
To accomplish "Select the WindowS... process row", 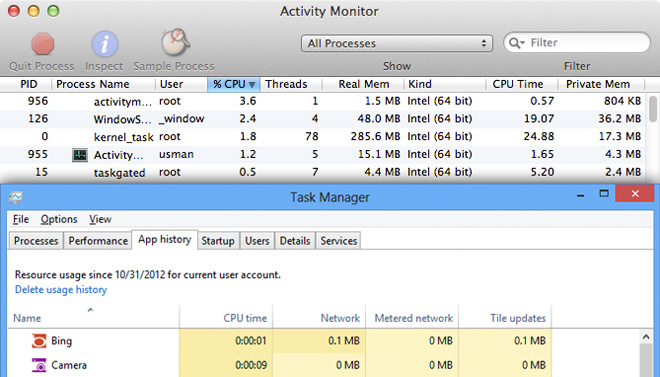I will [323, 119].
